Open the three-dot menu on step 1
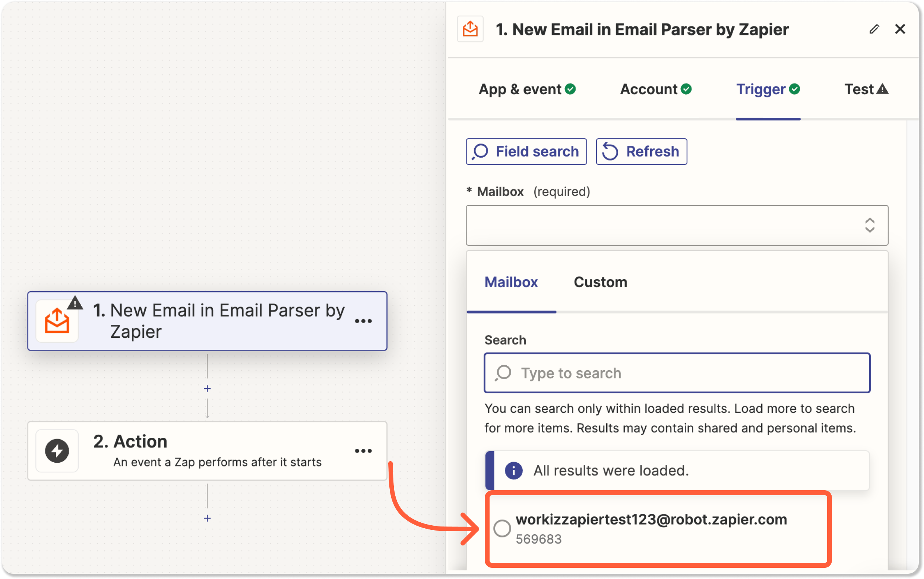This screenshot has width=924, height=579. (363, 321)
